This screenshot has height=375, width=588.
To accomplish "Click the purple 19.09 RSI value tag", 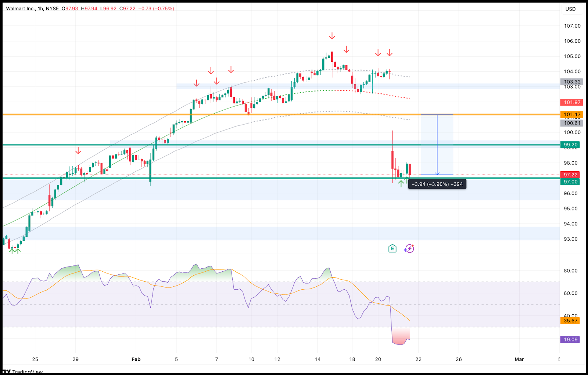I will click(570, 340).
